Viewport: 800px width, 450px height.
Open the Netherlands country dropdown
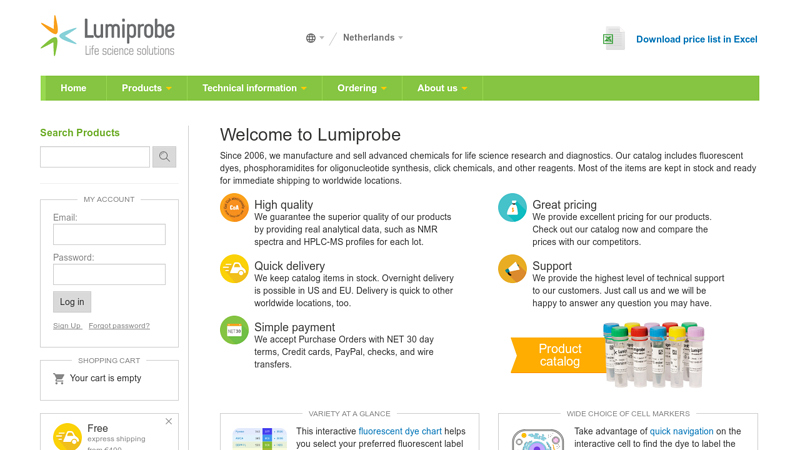coord(372,38)
